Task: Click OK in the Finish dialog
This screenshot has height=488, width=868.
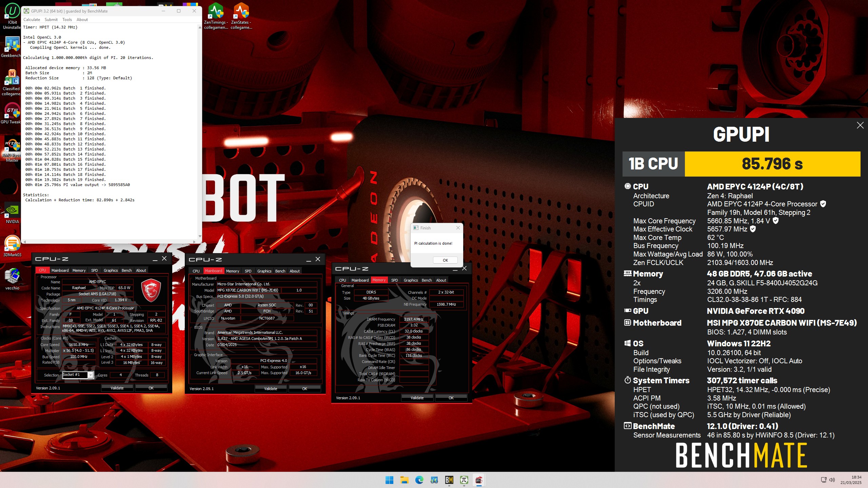Action: (445, 260)
